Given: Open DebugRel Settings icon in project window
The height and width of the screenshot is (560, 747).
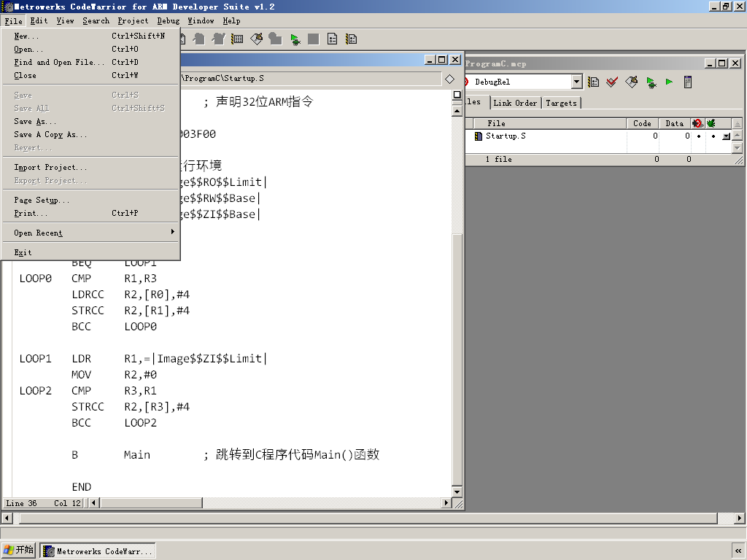Looking at the screenshot, I should point(594,82).
